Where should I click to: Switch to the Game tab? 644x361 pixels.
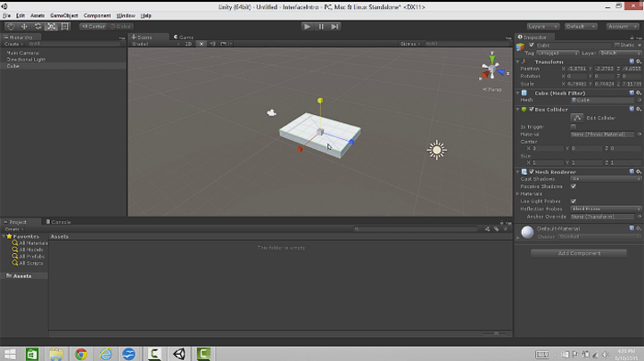tap(184, 37)
